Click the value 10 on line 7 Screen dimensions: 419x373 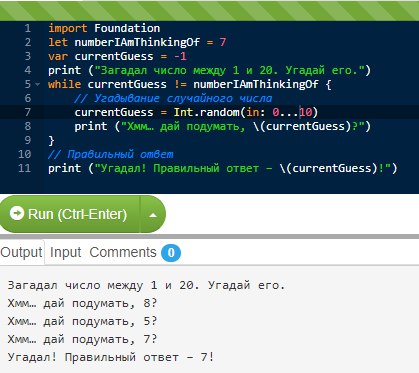pyautogui.click(x=305, y=112)
